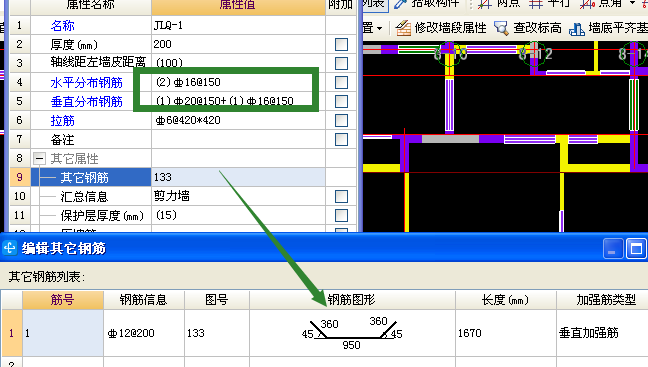Click the 钢筋信息 cell with 12@200
The image size is (648, 367).
coord(144,333)
